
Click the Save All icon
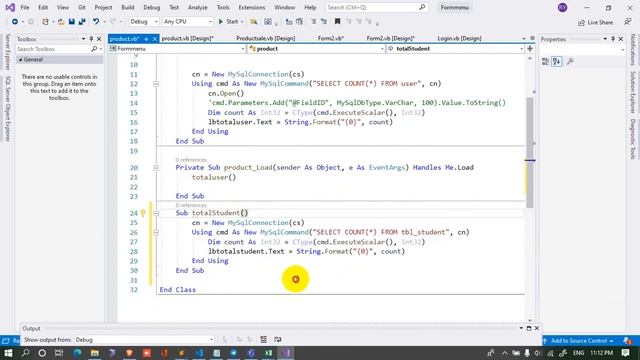click(82, 22)
